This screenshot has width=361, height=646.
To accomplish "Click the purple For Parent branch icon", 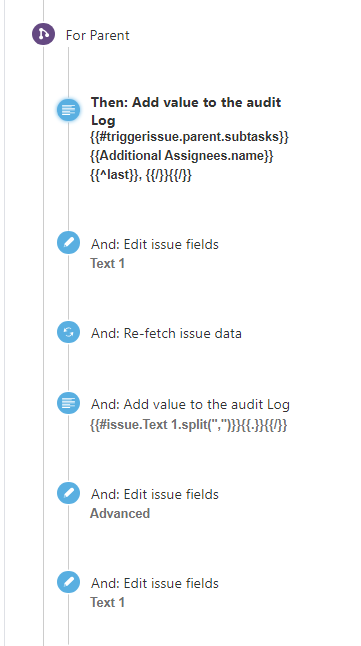I will coord(43,34).
